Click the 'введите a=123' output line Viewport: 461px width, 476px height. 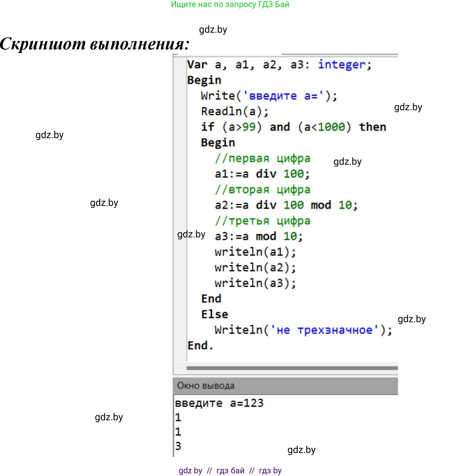219,403
